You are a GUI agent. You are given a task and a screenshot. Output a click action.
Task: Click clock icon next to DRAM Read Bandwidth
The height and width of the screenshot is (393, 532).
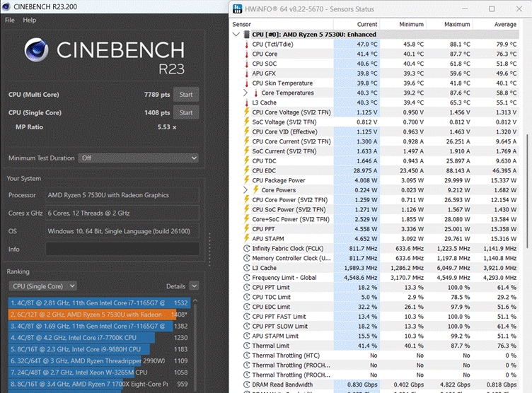(247, 385)
